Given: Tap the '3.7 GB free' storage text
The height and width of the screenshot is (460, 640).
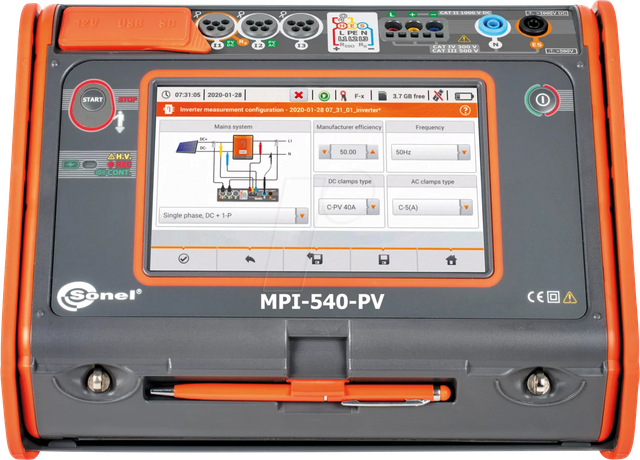Looking at the screenshot, I should coord(409,96).
